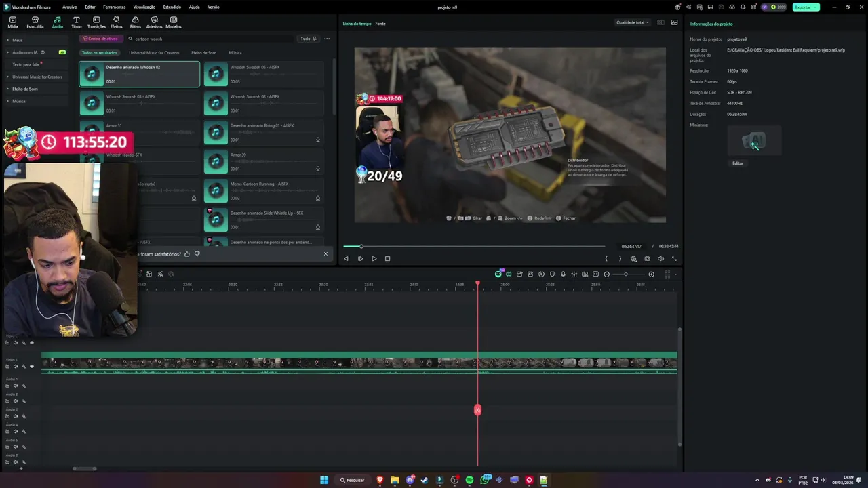Switch to the Fonte tab
868x488 pixels.
pyautogui.click(x=380, y=24)
